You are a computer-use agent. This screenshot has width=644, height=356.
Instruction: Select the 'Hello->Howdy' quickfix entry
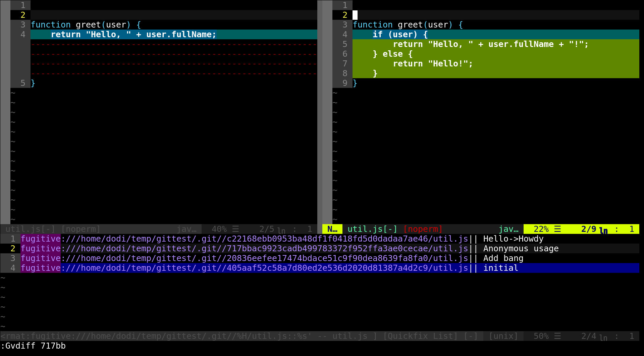tap(513, 239)
